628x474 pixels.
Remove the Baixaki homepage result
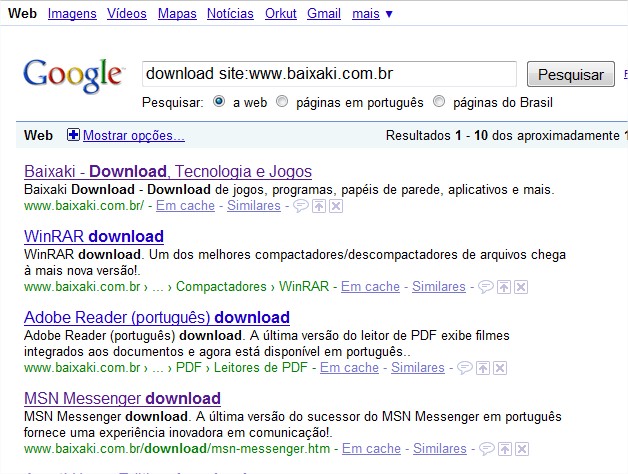pyautogui.click(x=336, y=206)
